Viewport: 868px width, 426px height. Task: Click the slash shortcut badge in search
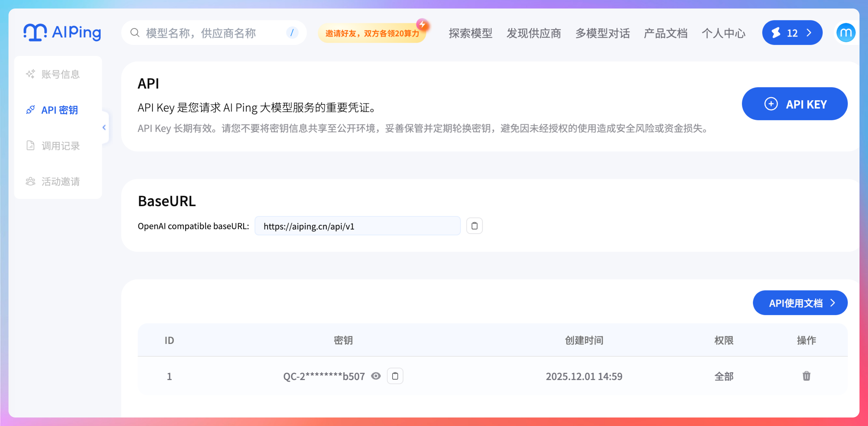[x=292, y=33]
